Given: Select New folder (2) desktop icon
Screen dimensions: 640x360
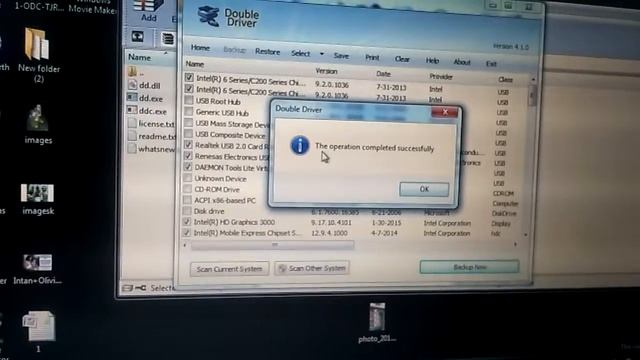Looking at the screenshot, I should [x=38, y=55].
